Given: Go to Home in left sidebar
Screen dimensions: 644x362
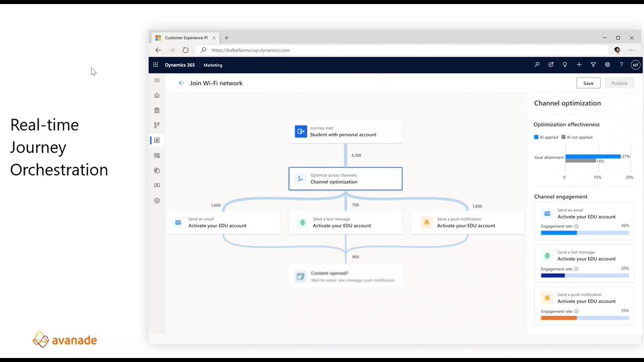Looking at the screenshot, I should [157, 96].
